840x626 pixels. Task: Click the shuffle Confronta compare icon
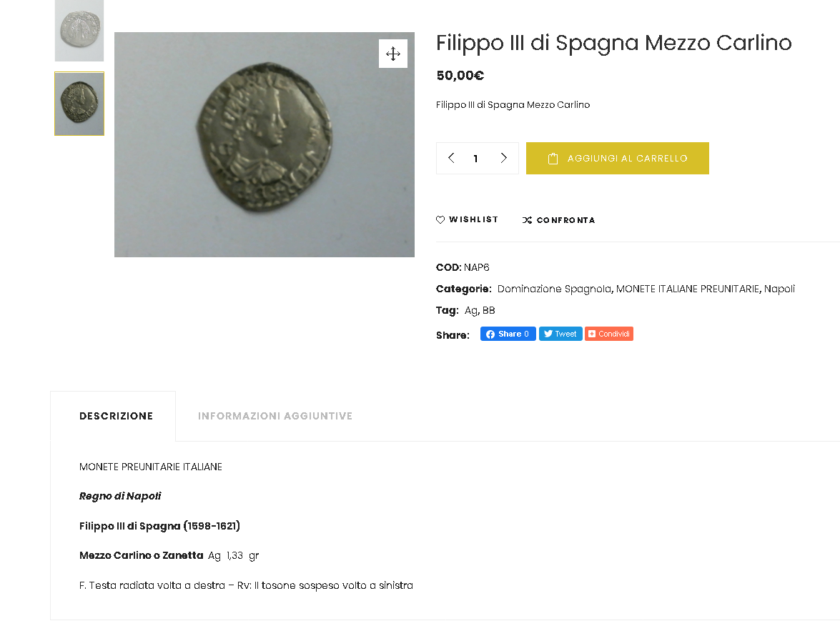pyautogui.click(x=527, y=220)
